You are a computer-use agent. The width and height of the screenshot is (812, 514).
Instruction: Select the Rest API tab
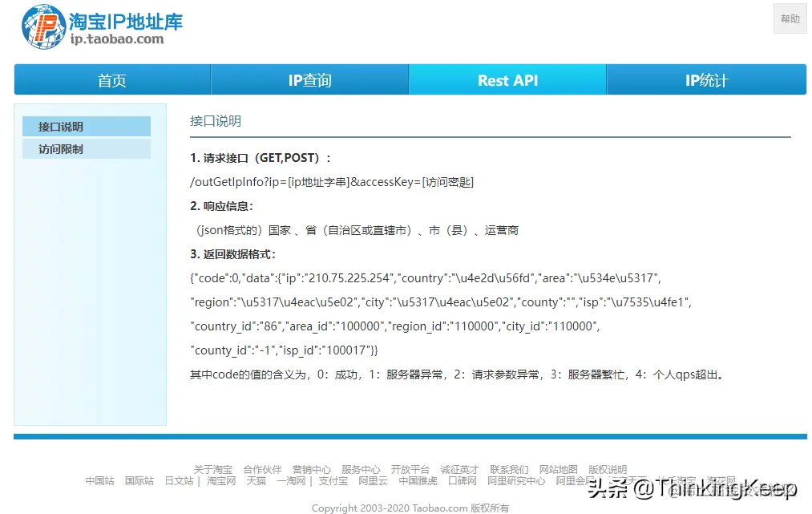click(x=507, y=80)
